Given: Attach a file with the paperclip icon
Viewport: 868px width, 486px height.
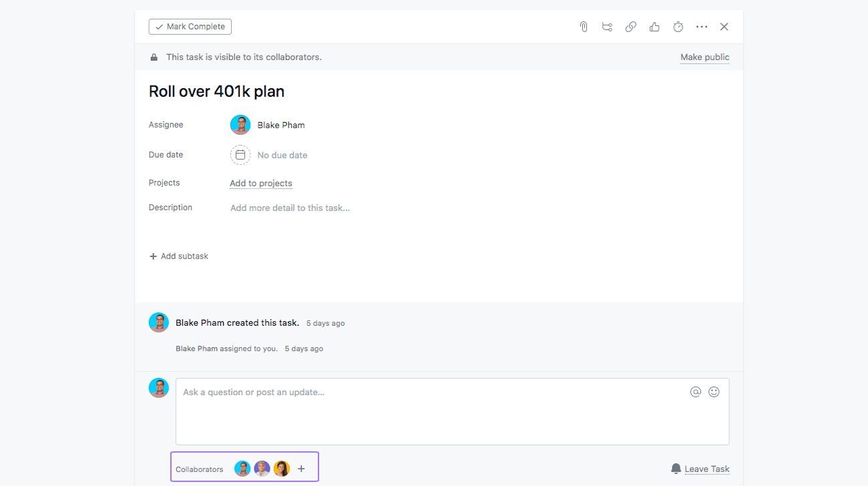Looking at the screenshot, I should (584, 27).
